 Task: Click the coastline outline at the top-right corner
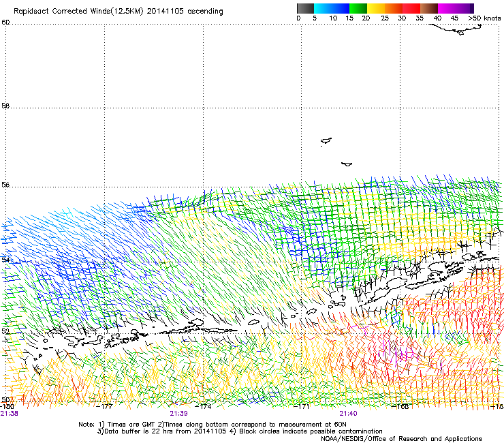(456, 29)
